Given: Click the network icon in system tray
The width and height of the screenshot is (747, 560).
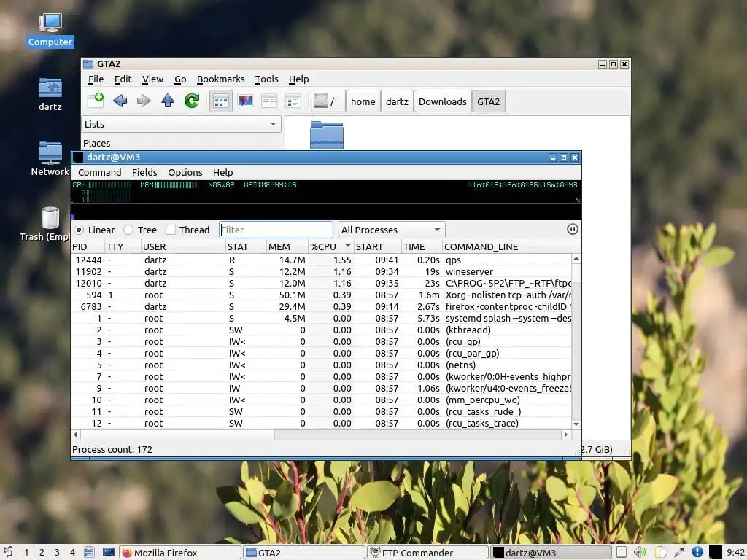Looking at the screenshot, I should pos(679,553).
